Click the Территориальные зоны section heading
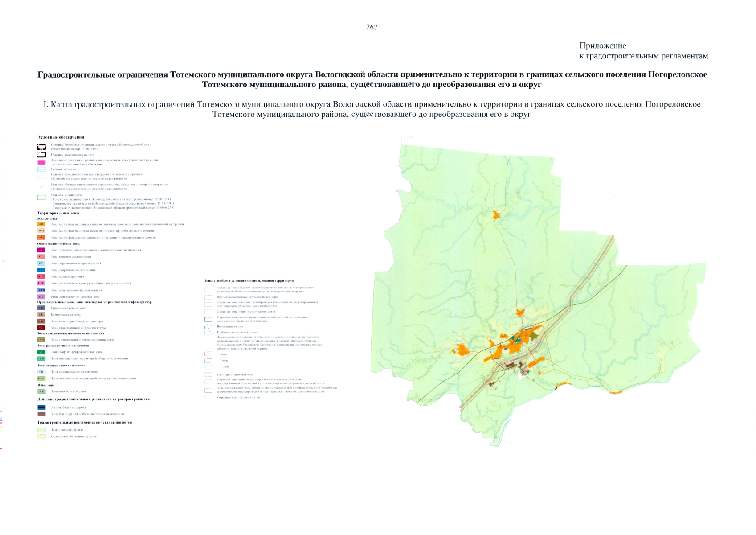The image size is (756, 535). 59,213
